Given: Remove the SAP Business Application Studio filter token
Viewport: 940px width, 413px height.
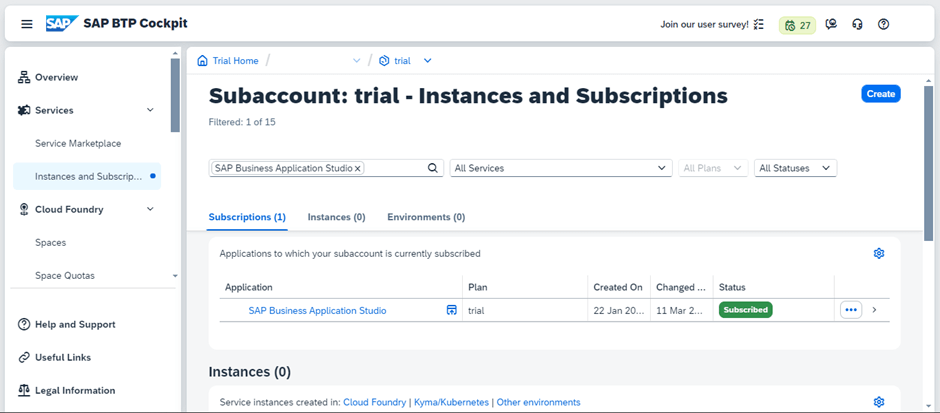Looking at the screenshot, I should (x=358, y=169).
